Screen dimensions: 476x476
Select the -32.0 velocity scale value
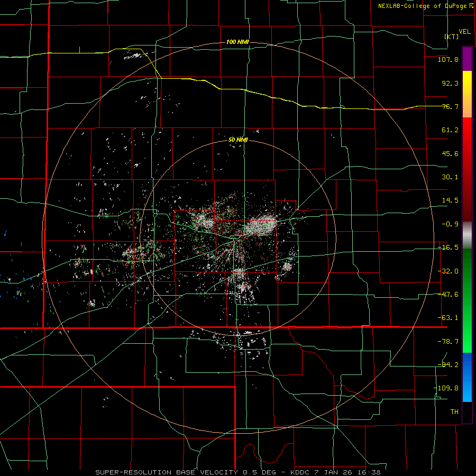pyautogui.click(x=448, y=271)
